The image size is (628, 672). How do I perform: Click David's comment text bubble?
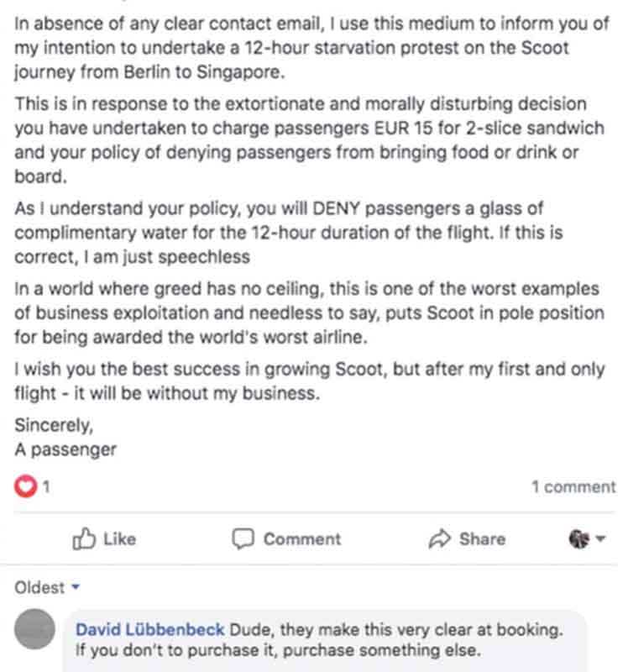tap(326, 640)
